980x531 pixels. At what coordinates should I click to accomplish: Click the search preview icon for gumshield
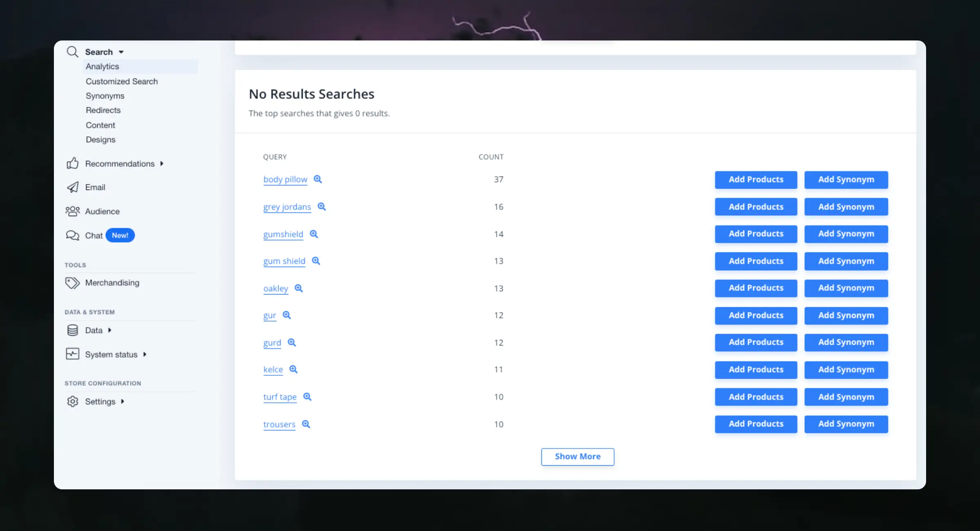(314, 234)
